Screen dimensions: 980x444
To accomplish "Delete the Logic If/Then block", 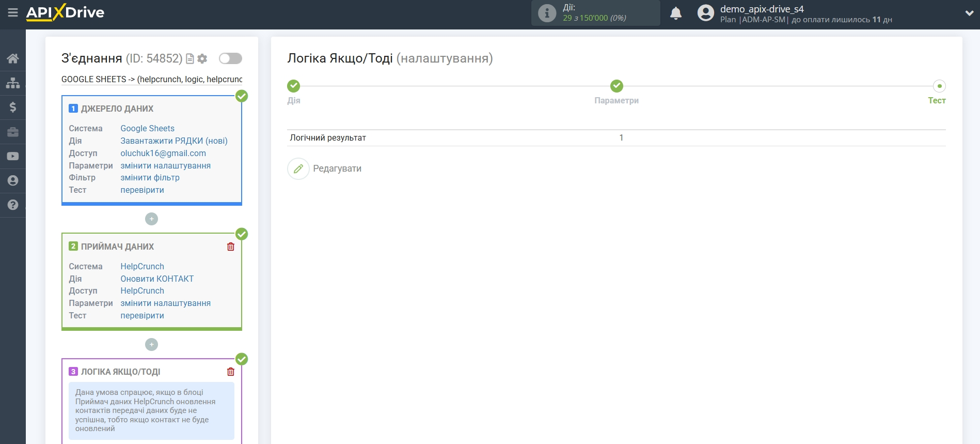I will [231, 372].
